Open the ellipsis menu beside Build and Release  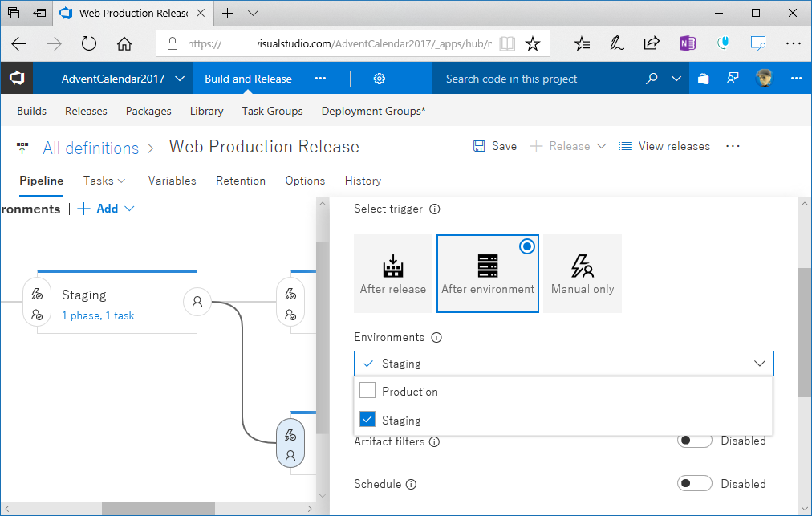tap(321, 78)
